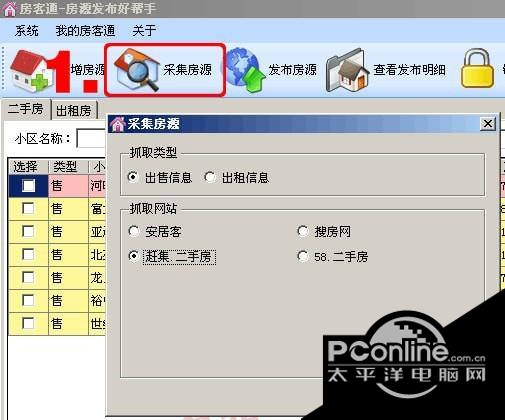505x420 pixels.
Task: Select the 出租信息 radio option
Action: click(x=210, y=177)
